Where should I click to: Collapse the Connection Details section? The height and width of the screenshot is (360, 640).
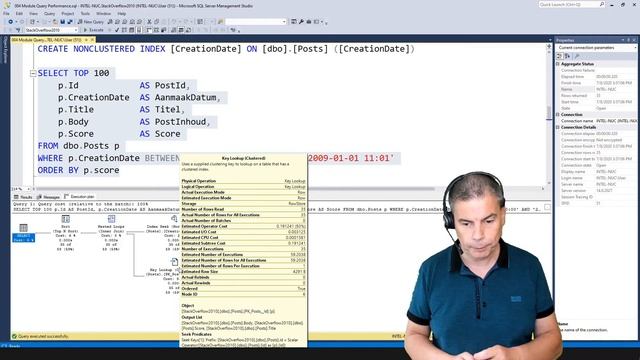click(558, 127)
